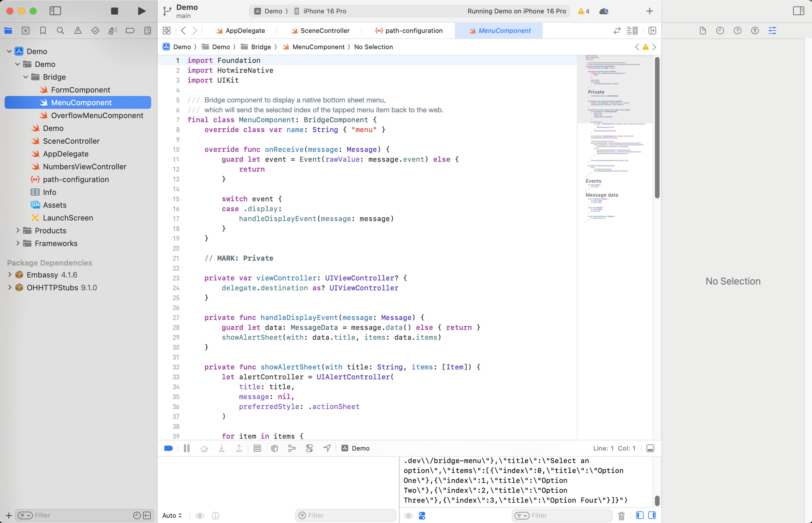Expand the Products folder
812x523 pixels.
[x=18, y=231]
